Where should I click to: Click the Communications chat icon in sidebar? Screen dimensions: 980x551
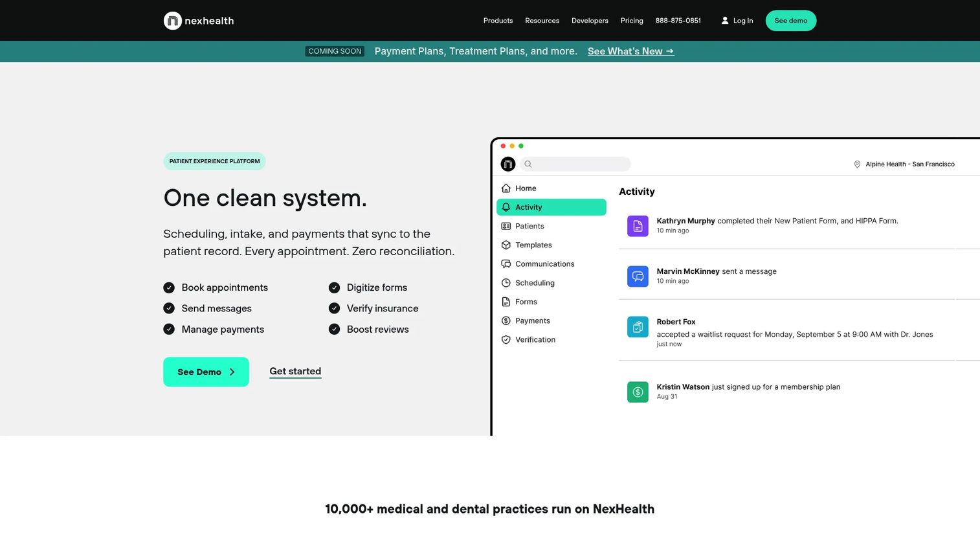[x=506, y=264]
